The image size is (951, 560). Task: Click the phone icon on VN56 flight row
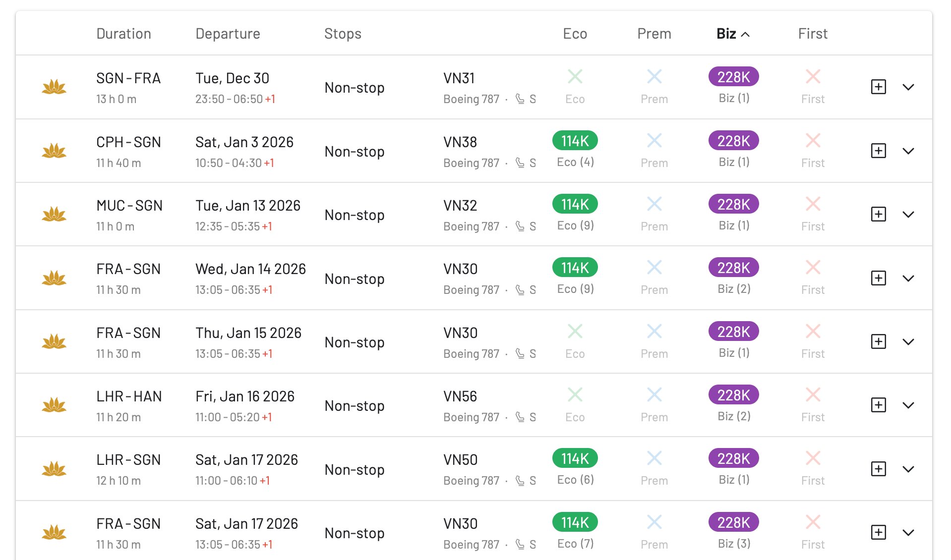519,417
